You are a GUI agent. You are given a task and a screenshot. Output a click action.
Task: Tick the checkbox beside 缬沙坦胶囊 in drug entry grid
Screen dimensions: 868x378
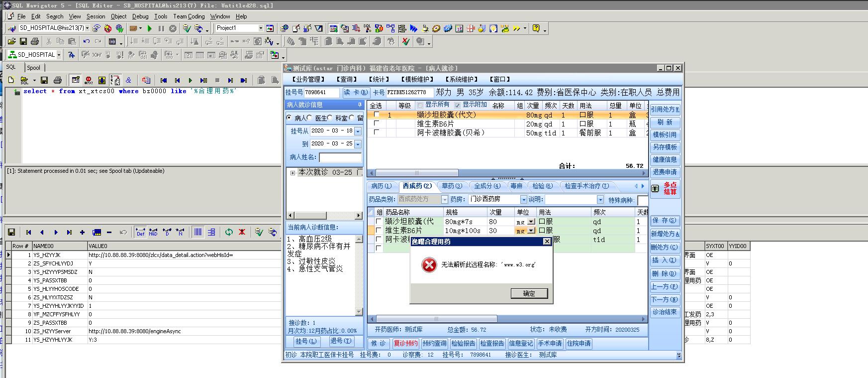(x=379, y=222)
